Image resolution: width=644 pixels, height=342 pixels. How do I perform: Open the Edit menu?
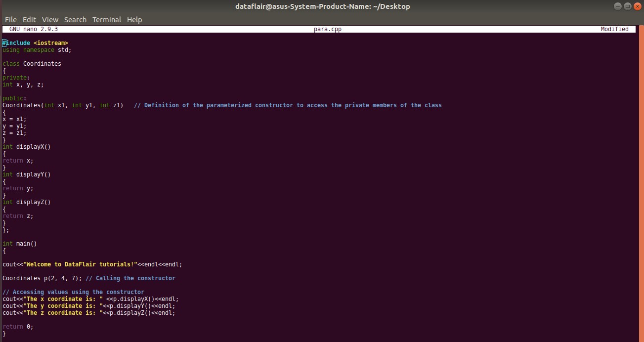click(x=29, y=19)
